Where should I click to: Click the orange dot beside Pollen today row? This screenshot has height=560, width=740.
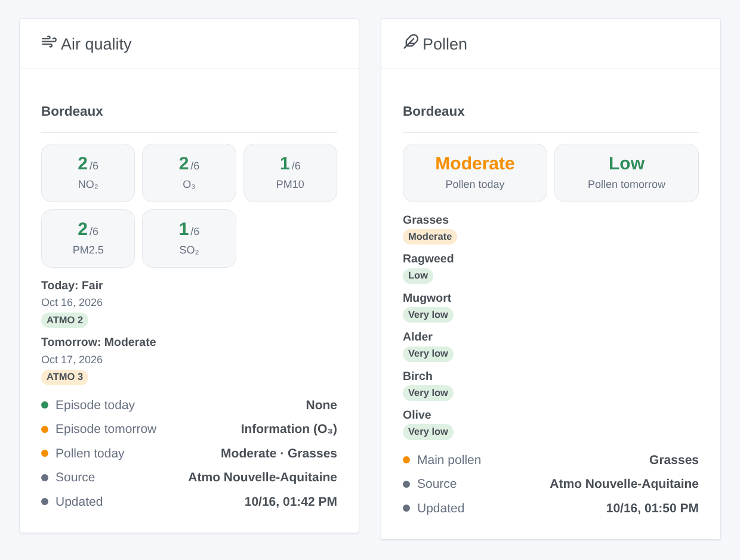point(45,453)
